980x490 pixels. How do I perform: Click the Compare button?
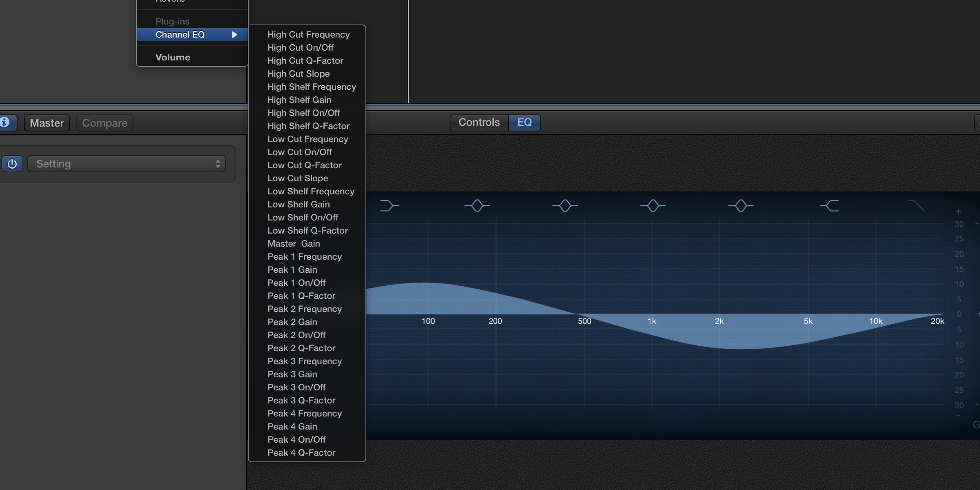click(105, 122)
